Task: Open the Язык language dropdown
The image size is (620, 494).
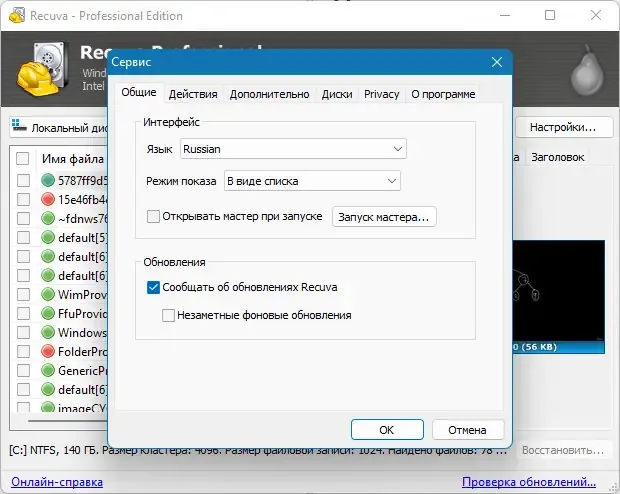Action: [293, 149]
